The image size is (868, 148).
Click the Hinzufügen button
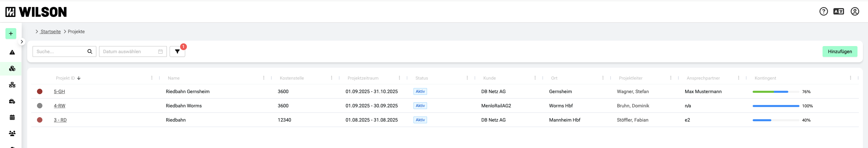click(840, 51)
